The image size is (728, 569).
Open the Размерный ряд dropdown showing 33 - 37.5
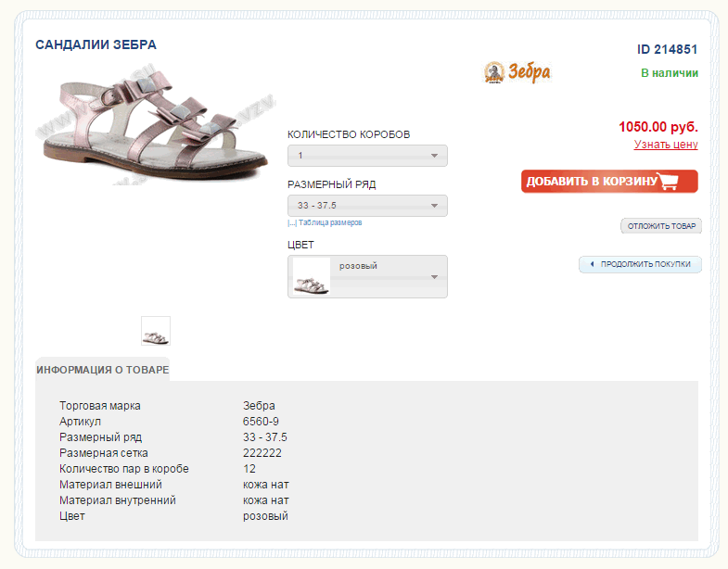click(367, 206)
